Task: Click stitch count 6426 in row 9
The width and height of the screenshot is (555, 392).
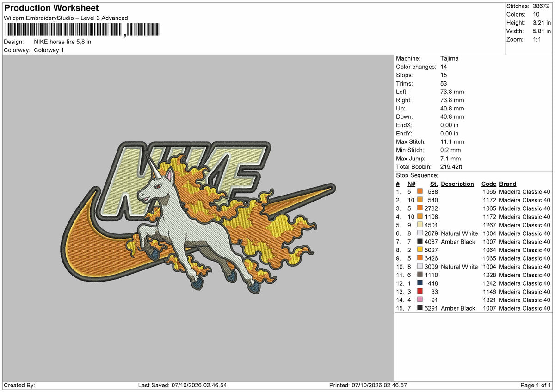Action: pos(431,258)
